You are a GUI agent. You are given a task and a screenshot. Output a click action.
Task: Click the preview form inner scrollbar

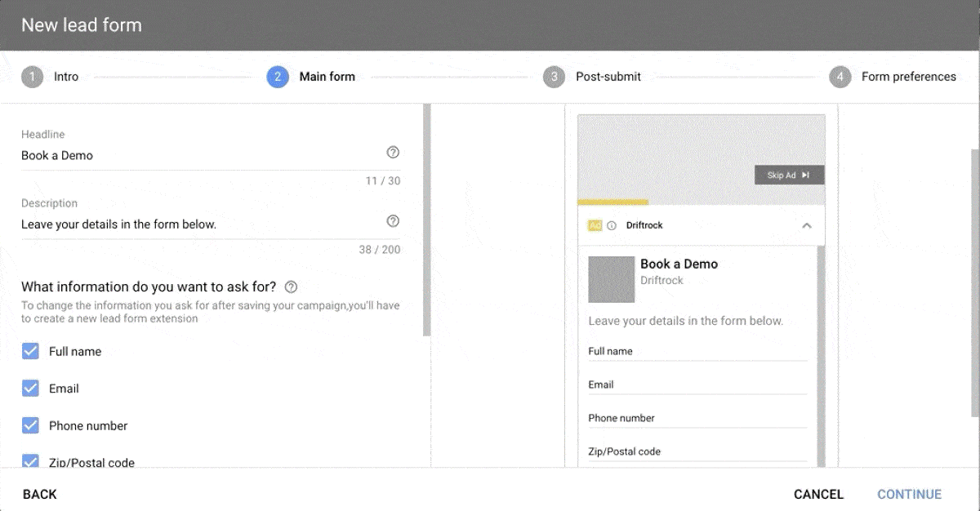[x=821, y=355]
